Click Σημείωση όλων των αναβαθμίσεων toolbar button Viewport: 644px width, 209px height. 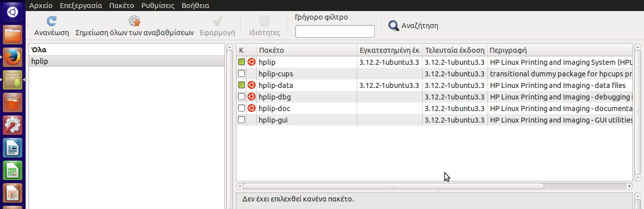[x=134, y=27]
